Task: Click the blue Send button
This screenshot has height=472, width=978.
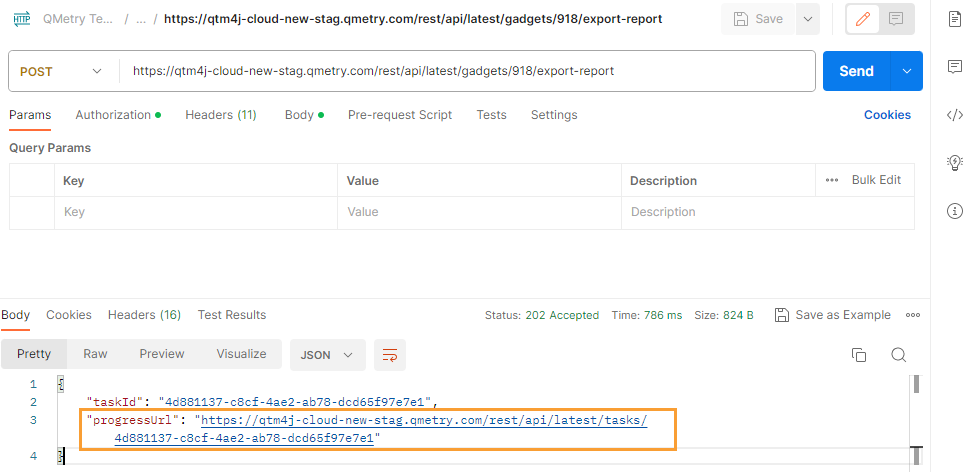Action: [856, 71]
